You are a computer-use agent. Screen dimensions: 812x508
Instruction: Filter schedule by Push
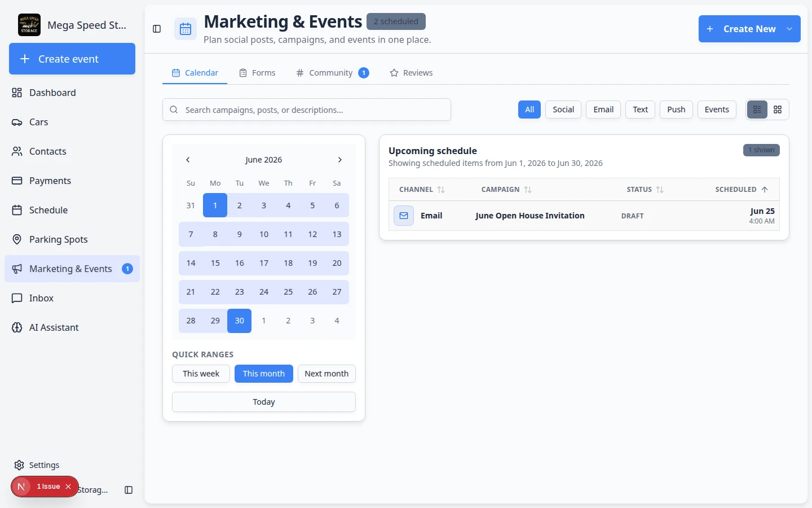click(x=676, y=110)
